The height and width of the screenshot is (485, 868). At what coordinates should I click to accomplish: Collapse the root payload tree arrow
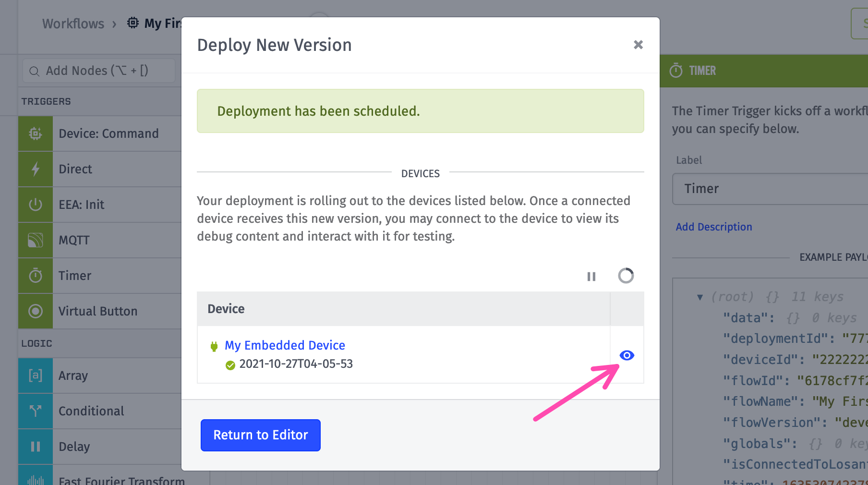700,297
